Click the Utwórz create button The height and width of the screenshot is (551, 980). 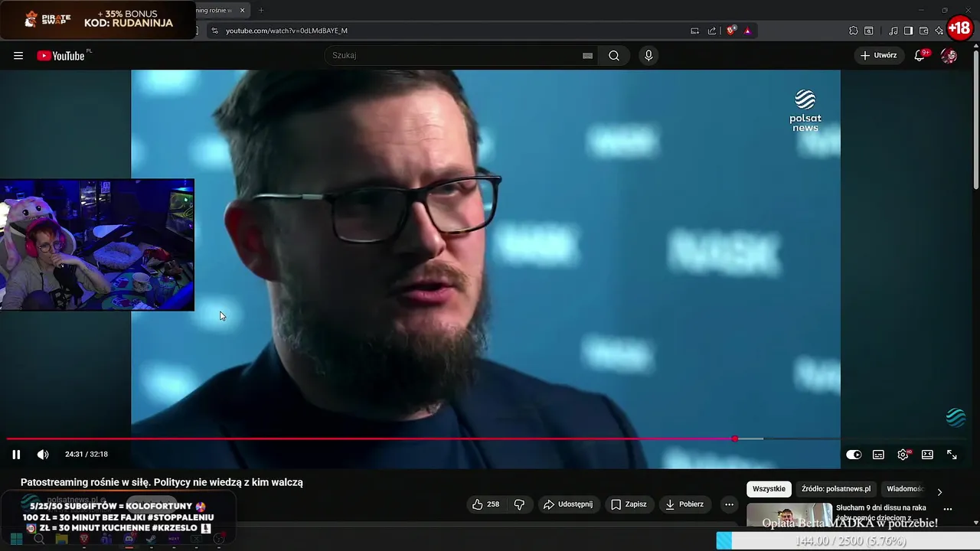click(878, 55)
